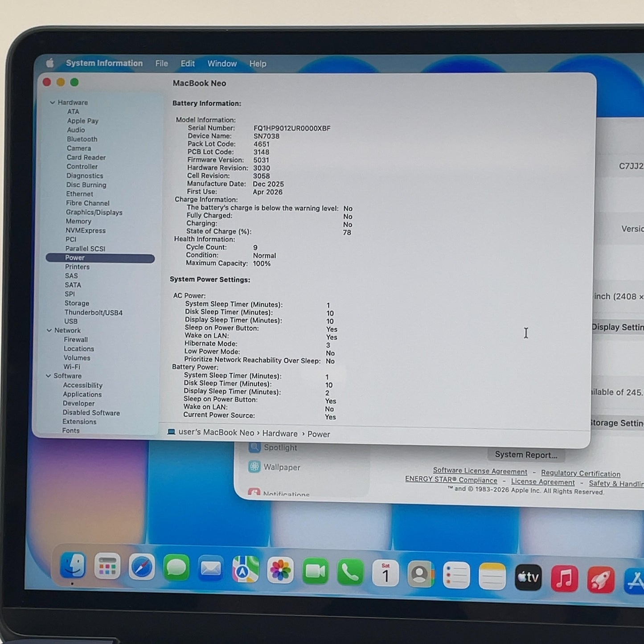
Task: Collapse the Hardware section in the sidebar
Action: click(x=52, y=103)
